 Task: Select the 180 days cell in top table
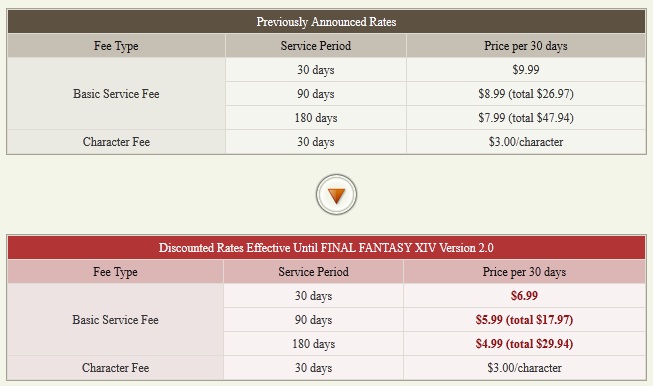point(316,118)
